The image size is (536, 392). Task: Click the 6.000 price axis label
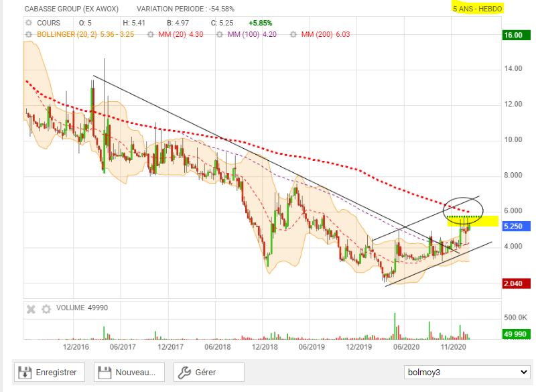coord(513,211)
